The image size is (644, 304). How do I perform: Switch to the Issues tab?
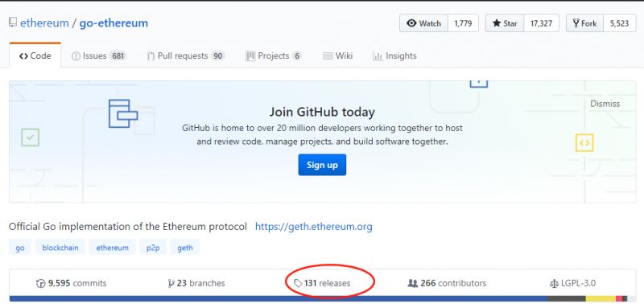98,55
